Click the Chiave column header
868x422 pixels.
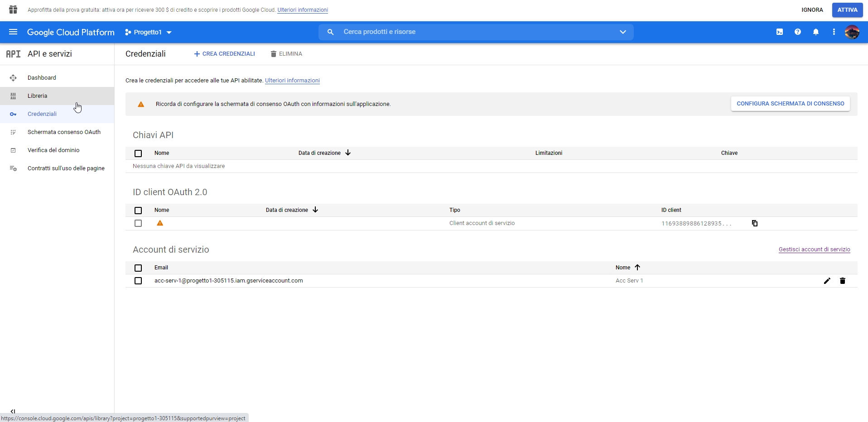[729, 153]
